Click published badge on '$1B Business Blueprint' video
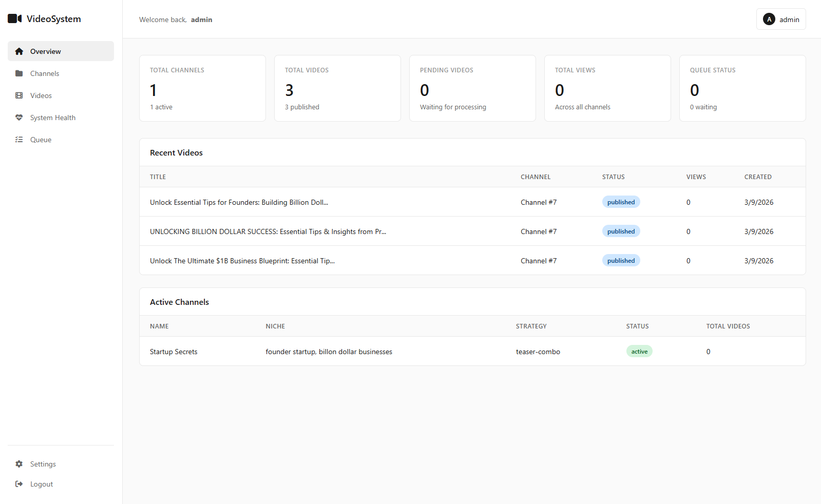This screenshot has width=821, height=504. coord(621,261)
